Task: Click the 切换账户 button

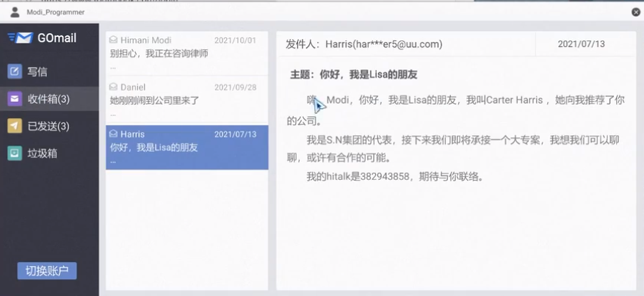Action: (47, 270)
